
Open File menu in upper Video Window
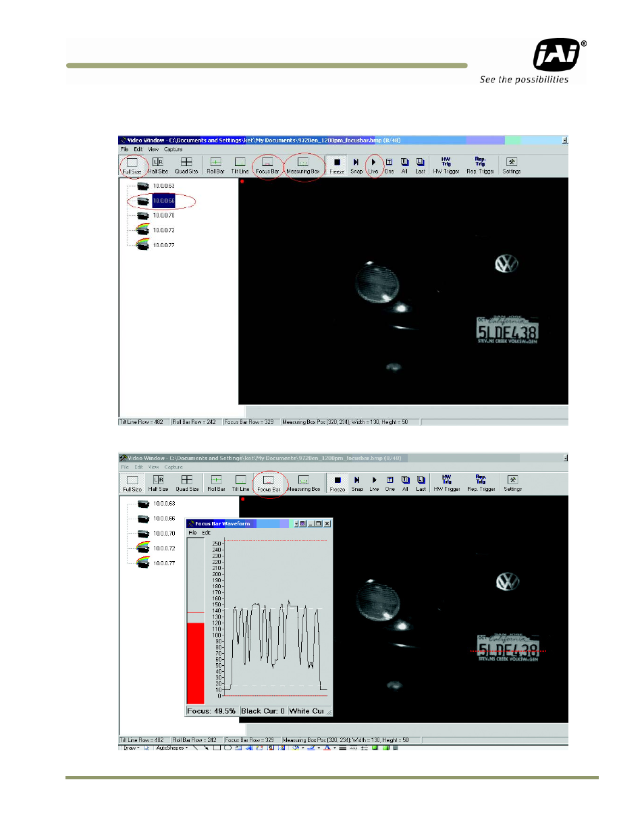pyautogui.click(x=124, y=149)
